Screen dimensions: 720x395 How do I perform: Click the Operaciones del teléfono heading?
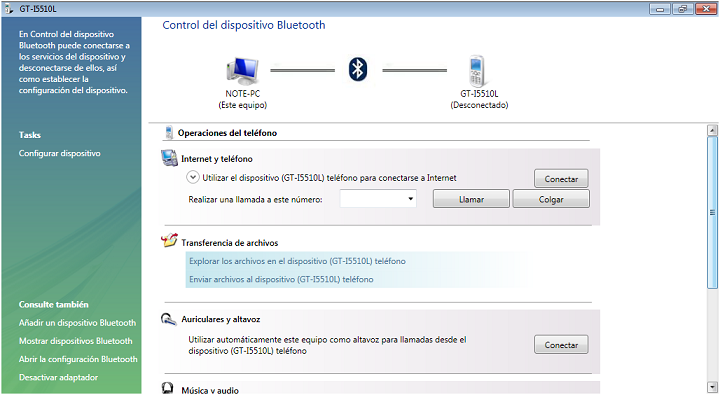(227, 133)
